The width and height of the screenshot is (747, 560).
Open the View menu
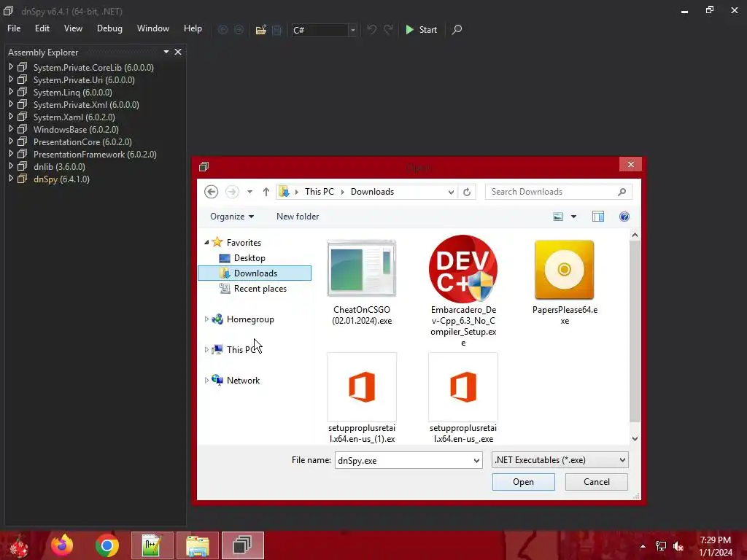pyautogui.click(x=73, y=28)
